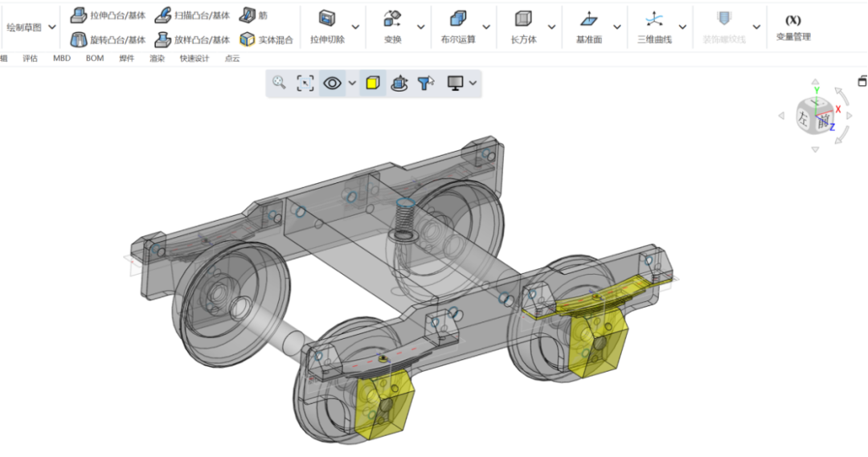The width and height of the screenshot is (868, 457).
Task: Click the 长方体 cuboid icon
Action: point(523,18)
